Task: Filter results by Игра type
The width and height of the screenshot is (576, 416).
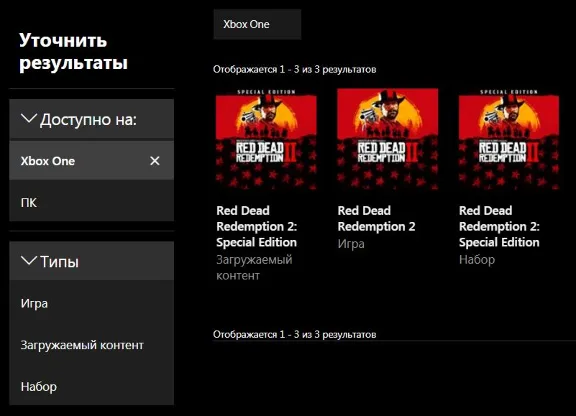Action: pos(91,303)
